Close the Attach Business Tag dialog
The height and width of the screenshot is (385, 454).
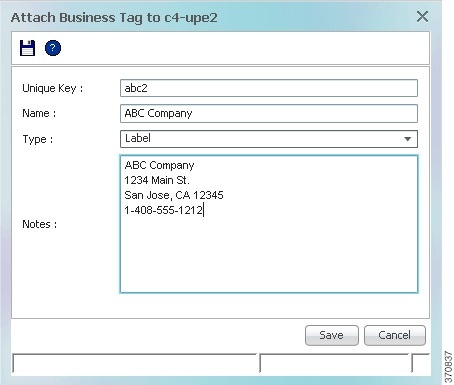coord(422,16)
